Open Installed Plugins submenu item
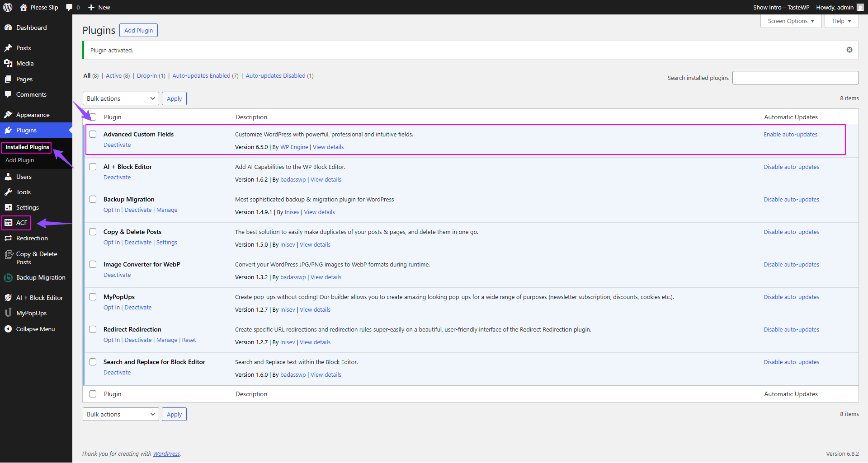Screen dimensions: 868x463 pos(27,147)
